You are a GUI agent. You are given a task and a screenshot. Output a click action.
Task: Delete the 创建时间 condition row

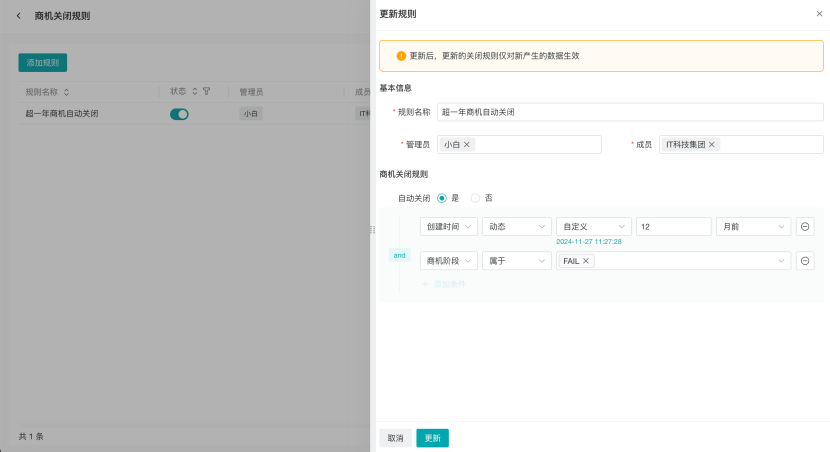click(805, 227)
